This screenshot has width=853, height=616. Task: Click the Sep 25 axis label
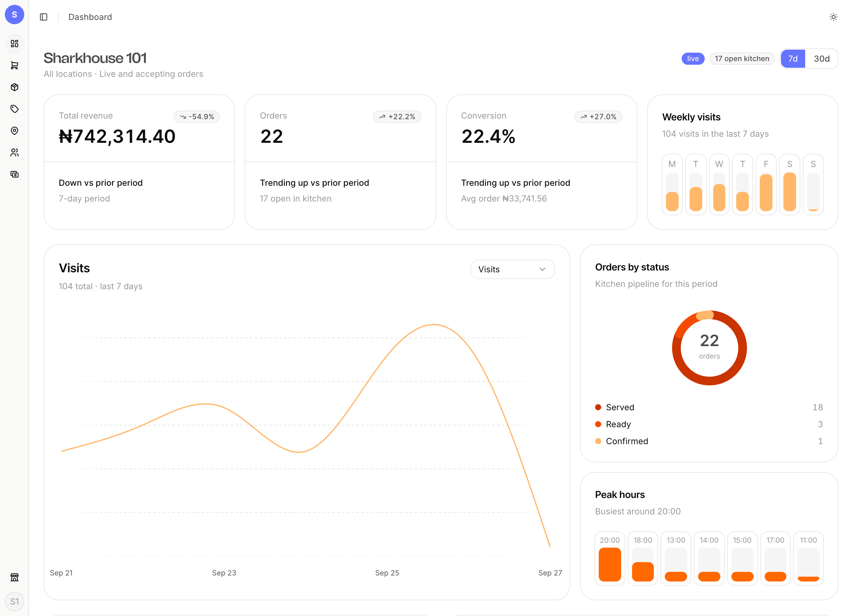click(x=387, y=573)
